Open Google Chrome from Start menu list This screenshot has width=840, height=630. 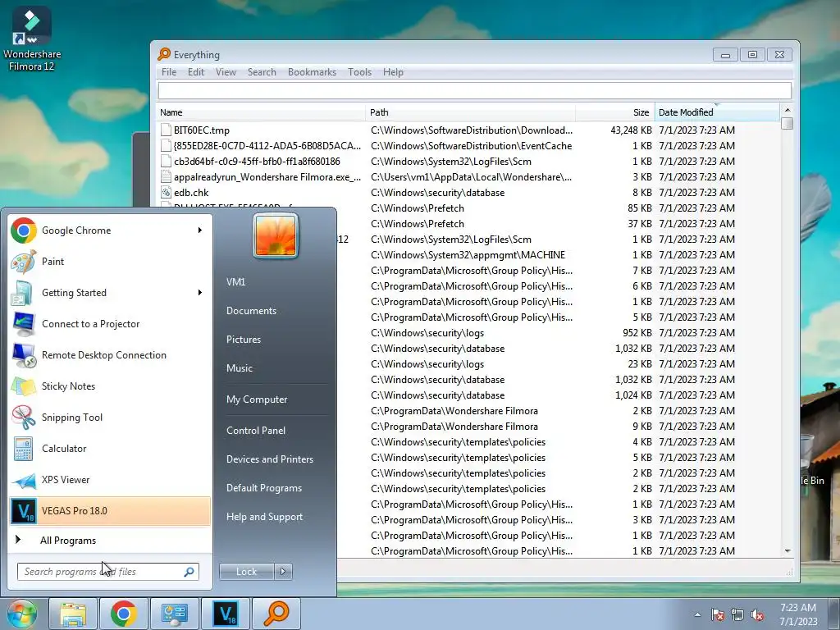click(x=110, y=231)
